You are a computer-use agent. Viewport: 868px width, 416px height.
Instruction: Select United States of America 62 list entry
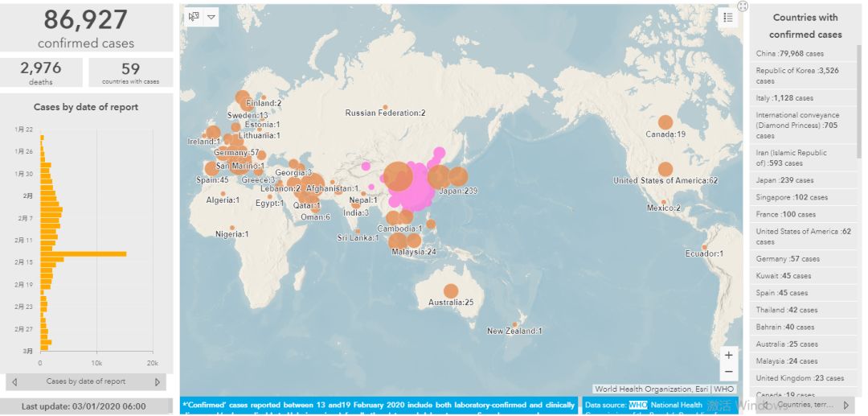coord(803,237)
